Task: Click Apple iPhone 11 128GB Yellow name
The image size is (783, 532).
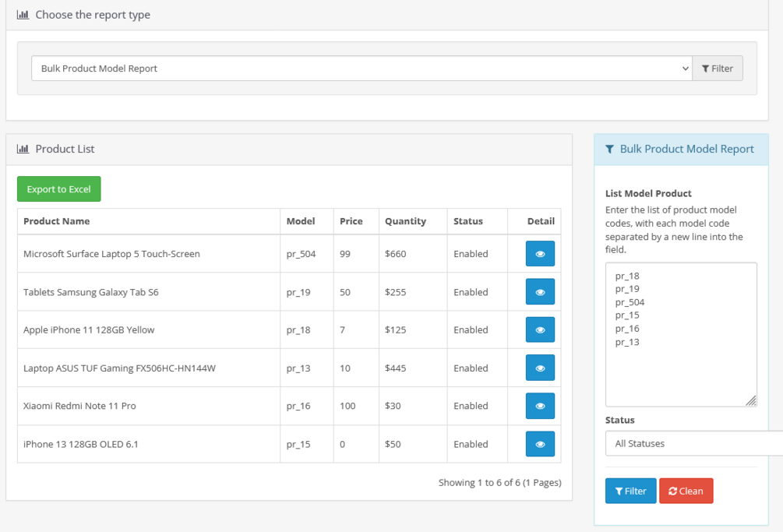Action: point(89,330)
